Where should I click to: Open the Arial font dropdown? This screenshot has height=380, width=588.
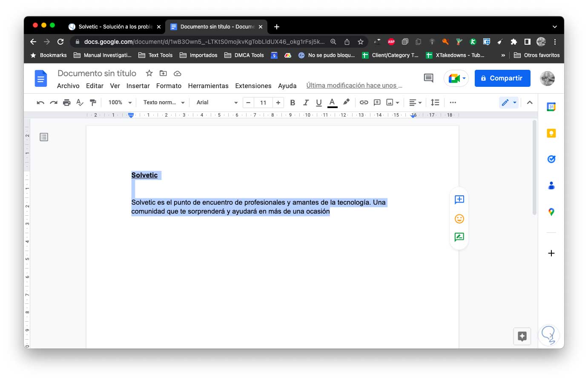(x=217, y=103)
